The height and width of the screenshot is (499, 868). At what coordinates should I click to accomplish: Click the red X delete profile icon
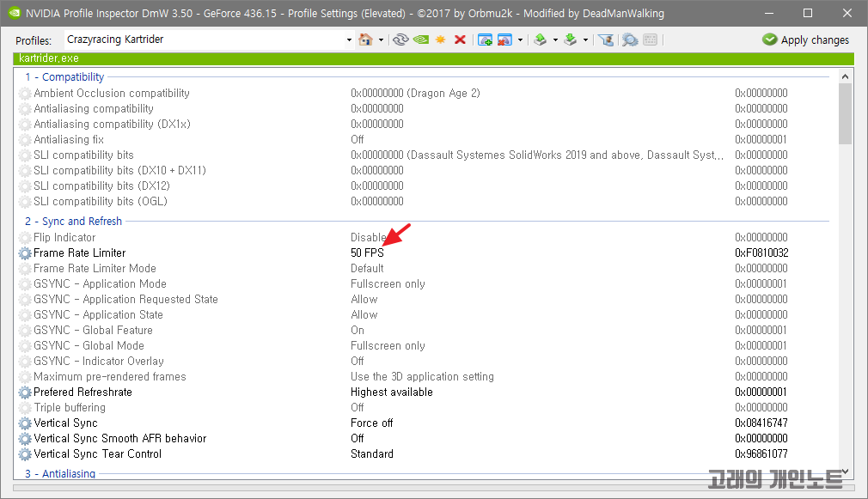pyautogui.click(x=460, y=40)
